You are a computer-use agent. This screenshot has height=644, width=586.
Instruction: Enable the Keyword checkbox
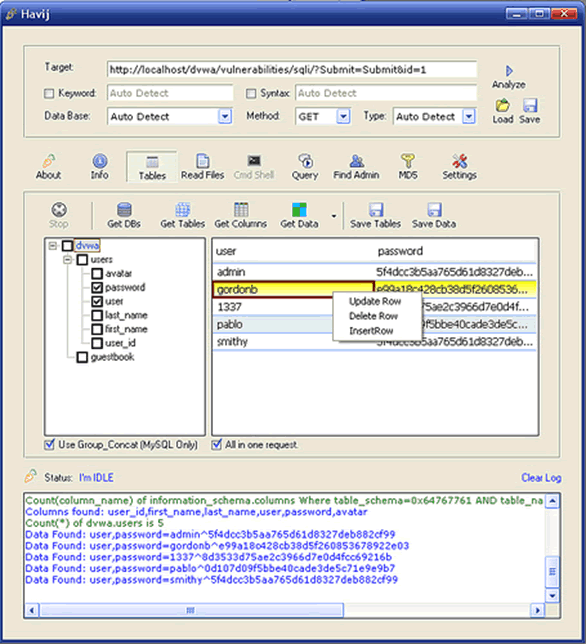(x=49, y=94)
